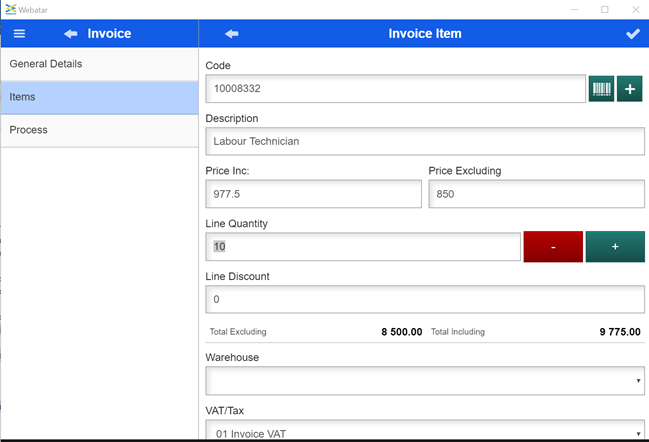Switch to Items section

click(x=100, y=97)
